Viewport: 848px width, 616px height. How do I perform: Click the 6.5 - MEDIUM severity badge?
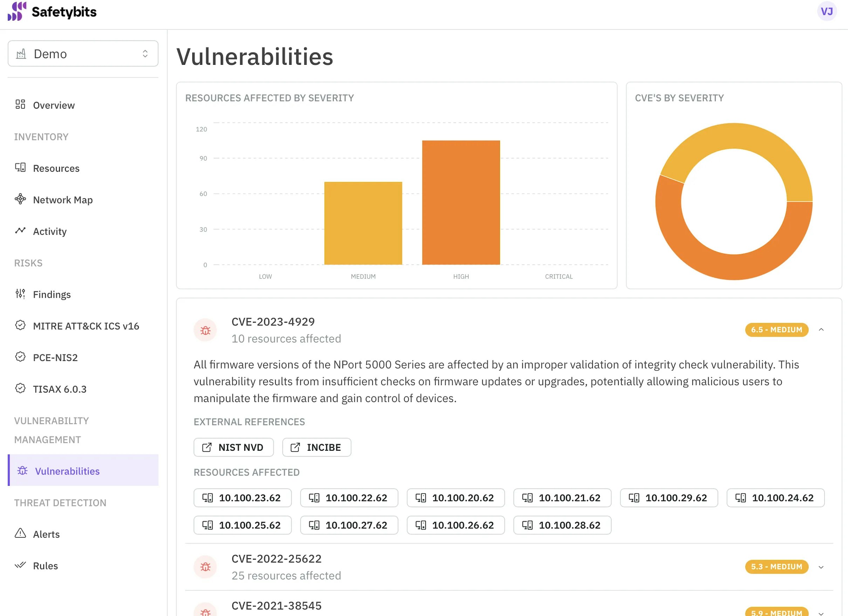click(x=777, y=330)
